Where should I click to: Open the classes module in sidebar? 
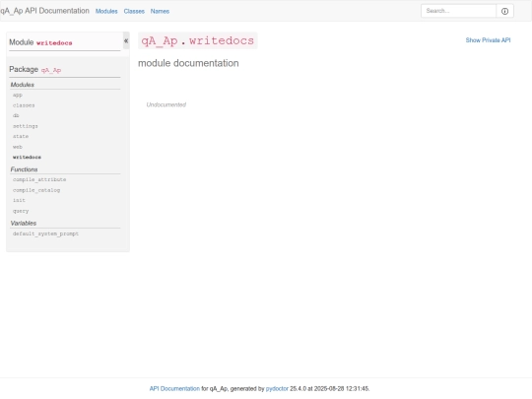pos(24,105)
